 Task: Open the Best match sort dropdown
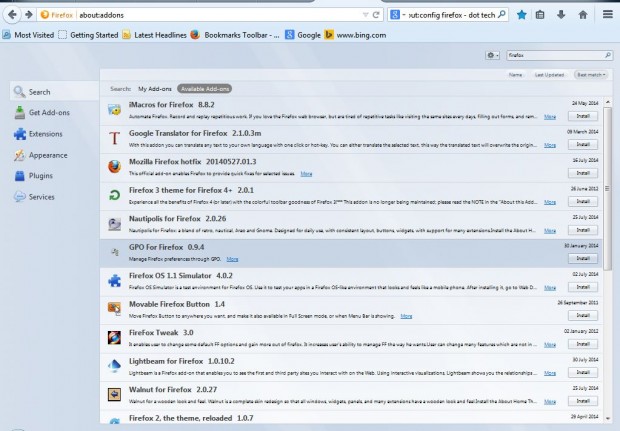tap(591, 75)
